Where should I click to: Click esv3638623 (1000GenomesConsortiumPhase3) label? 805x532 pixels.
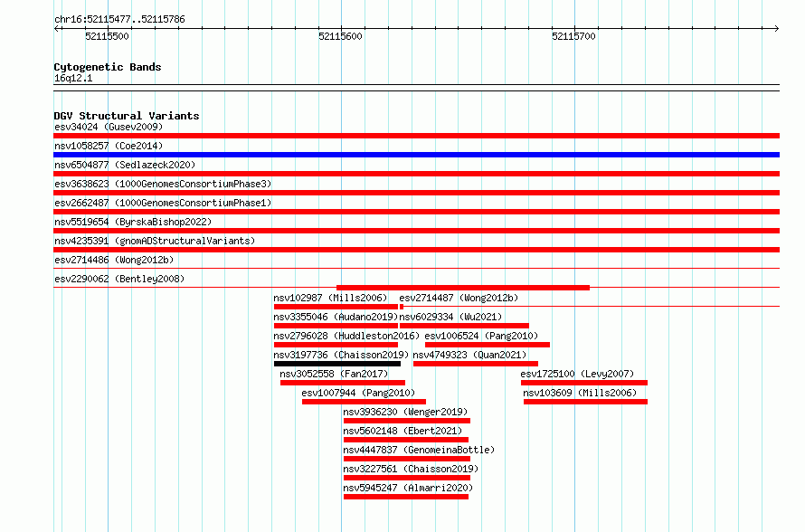click(x=163, y=184)
